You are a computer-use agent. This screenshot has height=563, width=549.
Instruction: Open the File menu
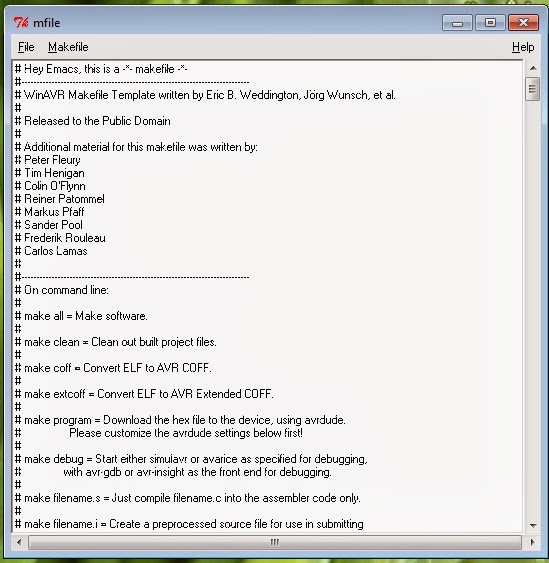click(x=26, y=47)
